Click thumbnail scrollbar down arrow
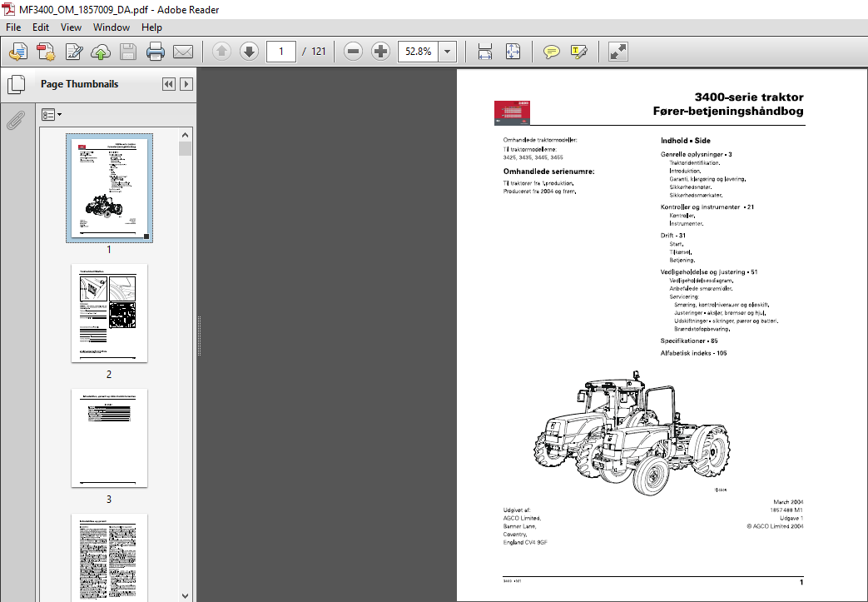868x602 pixels. 185,596
